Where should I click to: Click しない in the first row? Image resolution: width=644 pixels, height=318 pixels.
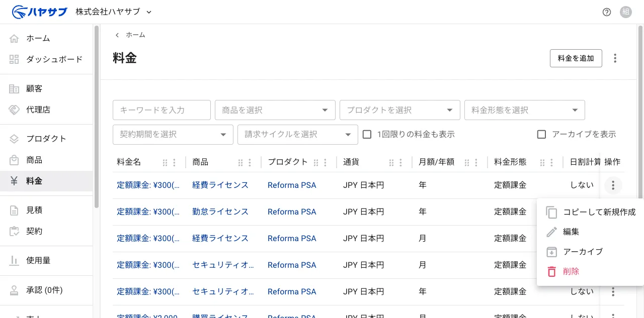[x=582, y=185]
